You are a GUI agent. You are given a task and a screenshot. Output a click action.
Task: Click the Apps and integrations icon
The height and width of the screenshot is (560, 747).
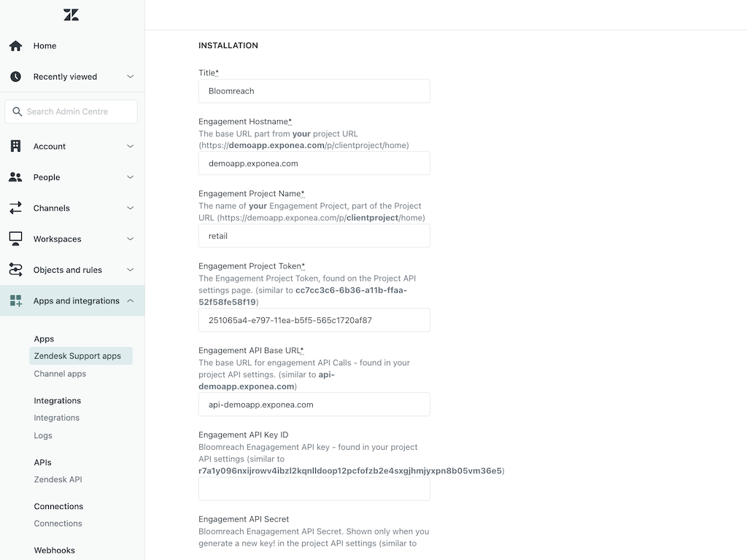pos(15,300)
